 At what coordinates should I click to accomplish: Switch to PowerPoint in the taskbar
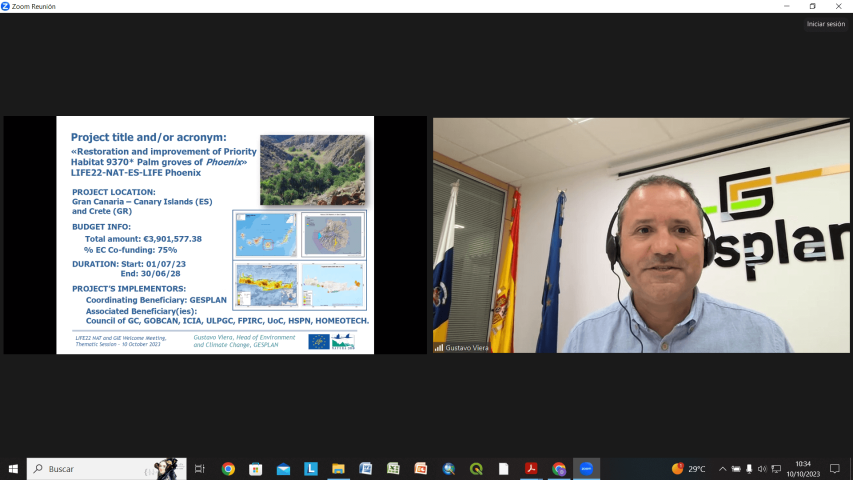tap(421, 469)
